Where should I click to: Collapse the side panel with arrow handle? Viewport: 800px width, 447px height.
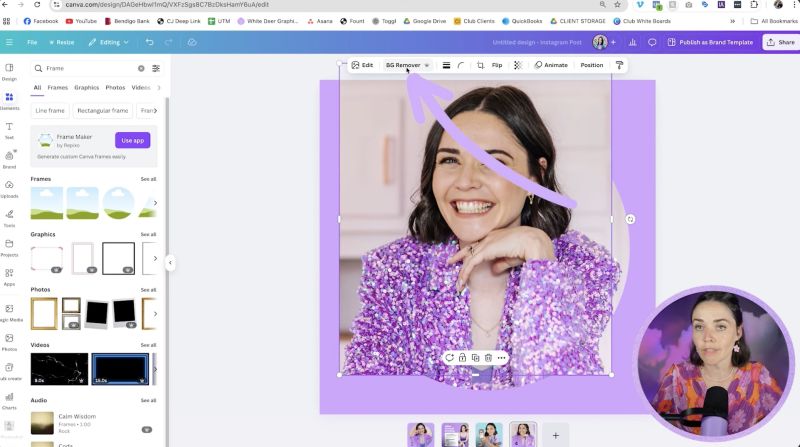(170, 263)
